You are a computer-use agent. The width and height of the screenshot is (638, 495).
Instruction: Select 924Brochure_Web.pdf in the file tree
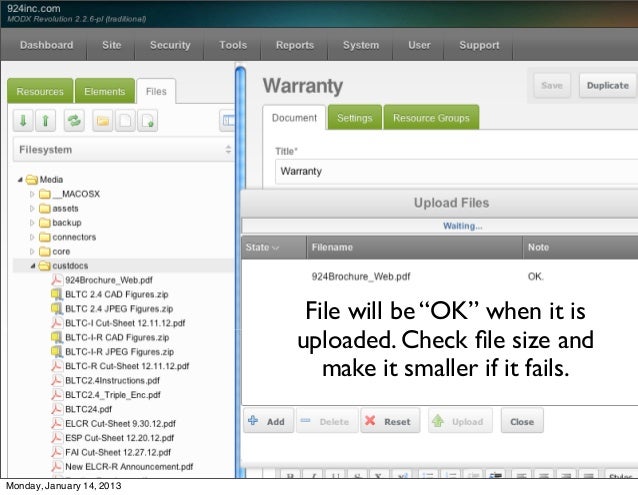pos(109,280)
